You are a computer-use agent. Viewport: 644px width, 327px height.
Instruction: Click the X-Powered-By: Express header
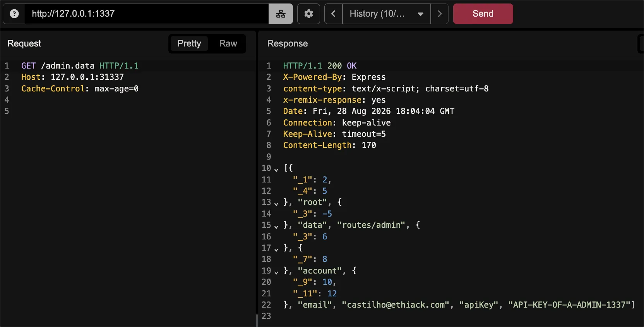click(334, 77)
